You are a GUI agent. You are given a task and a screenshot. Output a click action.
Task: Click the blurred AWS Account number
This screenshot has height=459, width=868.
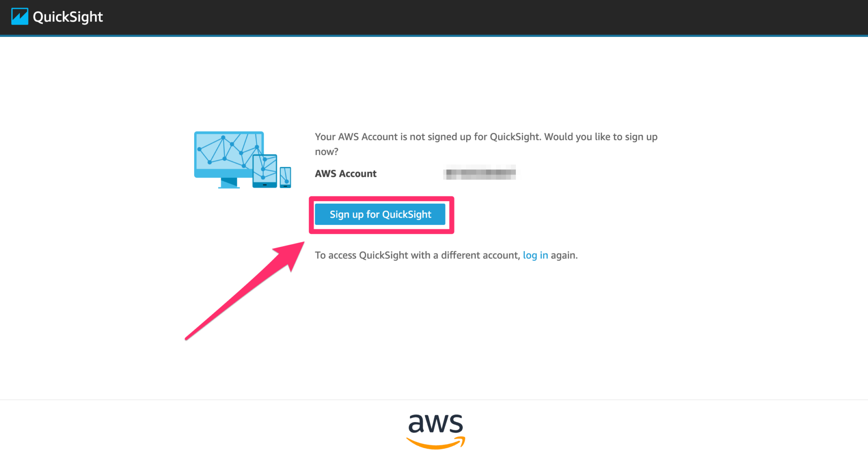[x=480, y=174]
